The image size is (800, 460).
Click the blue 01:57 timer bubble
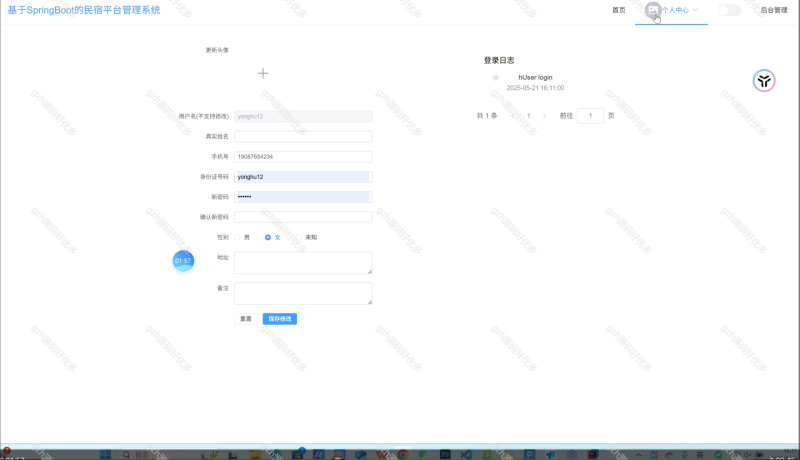click(183, 261)
